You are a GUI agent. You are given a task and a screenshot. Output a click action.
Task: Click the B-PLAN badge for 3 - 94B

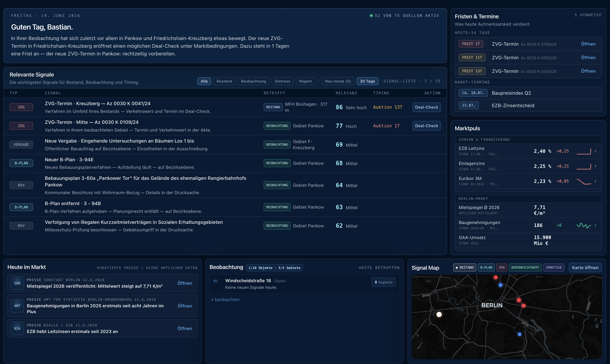point(21,207)
